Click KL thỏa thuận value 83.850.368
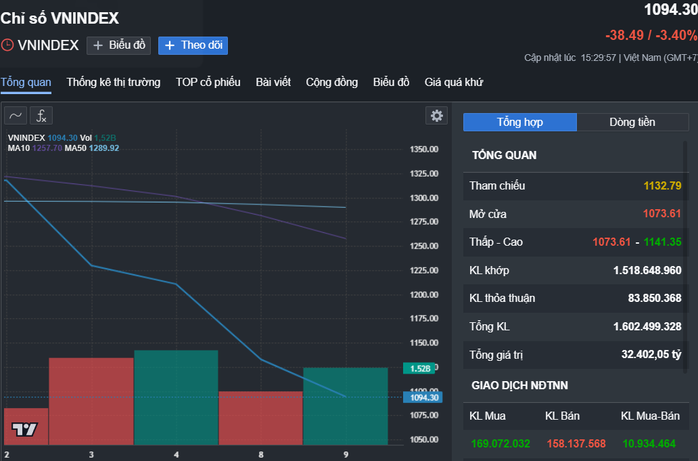Screen dimensions: 698x461 (x=654, y=298)
